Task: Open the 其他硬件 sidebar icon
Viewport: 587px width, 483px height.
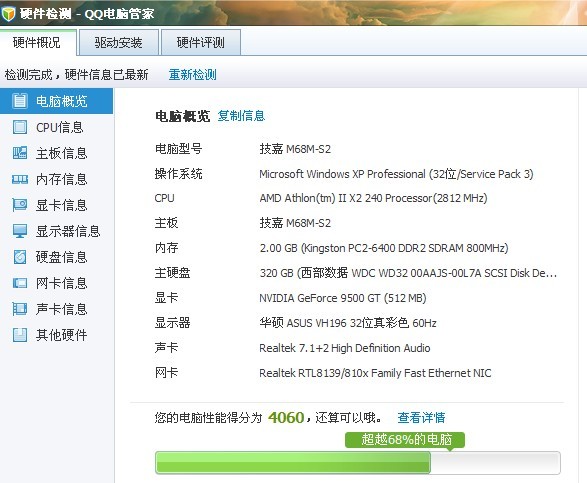Action: click(20, 335)
